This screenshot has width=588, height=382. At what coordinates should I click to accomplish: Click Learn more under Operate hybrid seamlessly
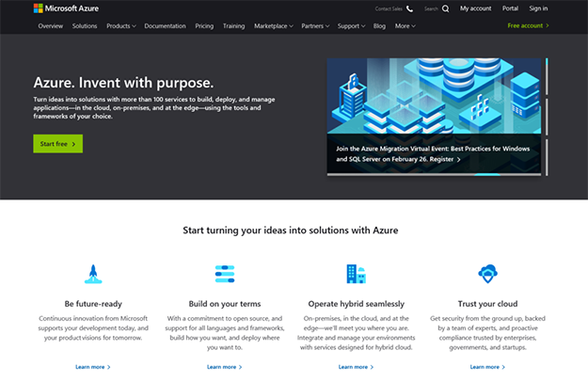[356, 367]
